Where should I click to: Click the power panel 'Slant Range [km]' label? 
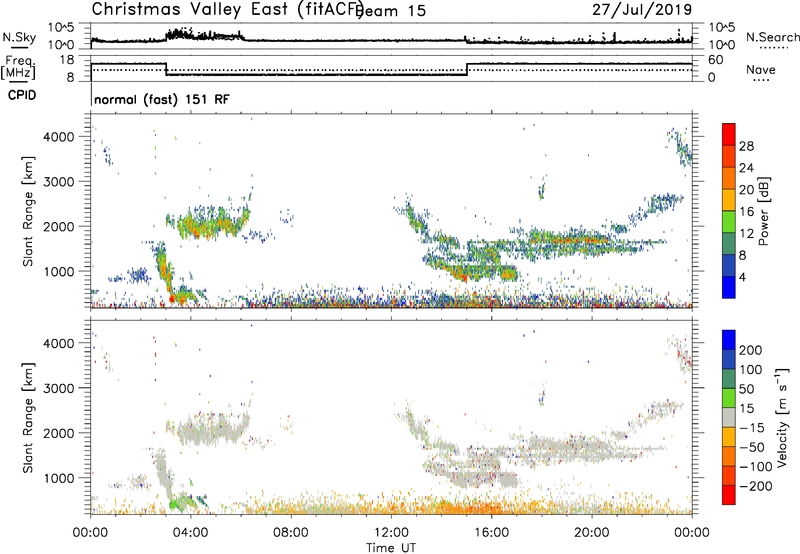click(x=28, y=211)
